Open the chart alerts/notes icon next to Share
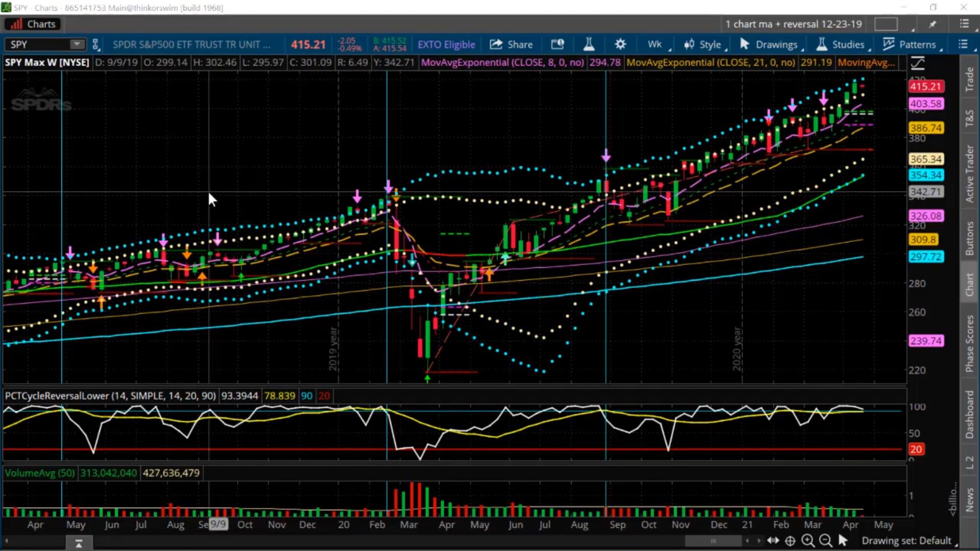Viewport: 980px width, 551px height. pos(557,44)
